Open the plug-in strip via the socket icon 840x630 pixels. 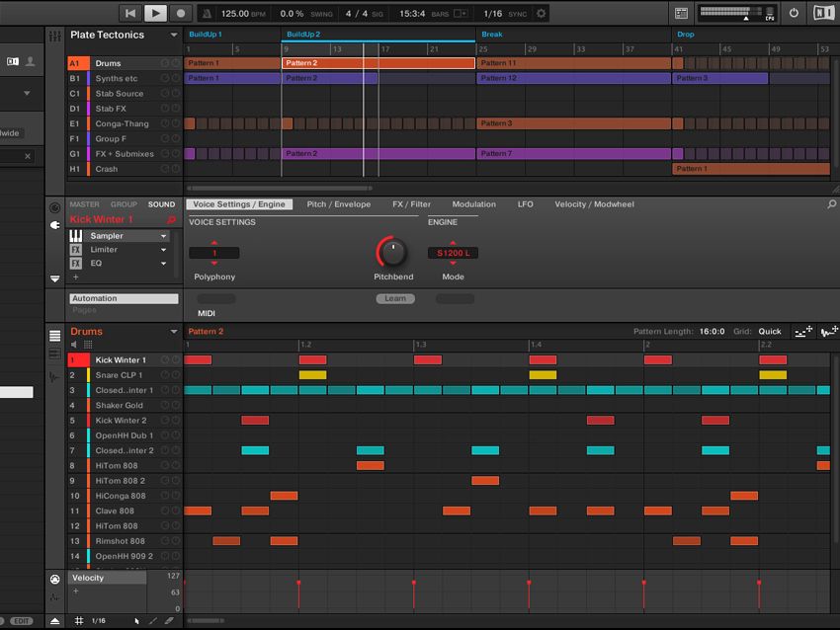pos(55,225)
